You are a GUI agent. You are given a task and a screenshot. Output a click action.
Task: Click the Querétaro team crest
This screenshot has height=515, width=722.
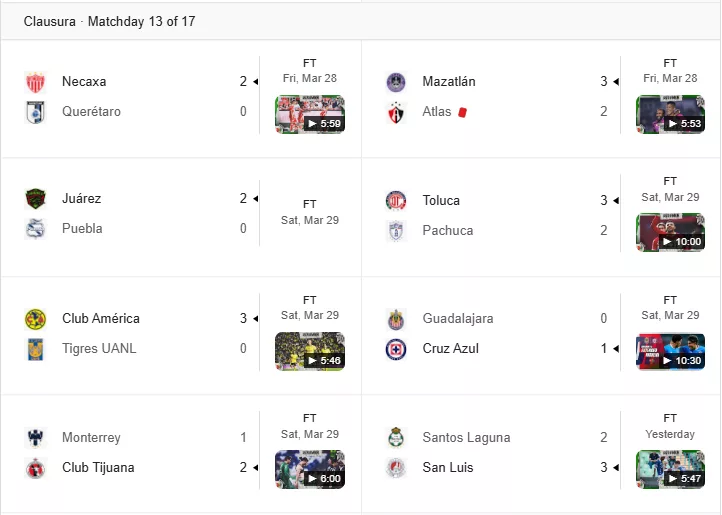coord(35,112)
